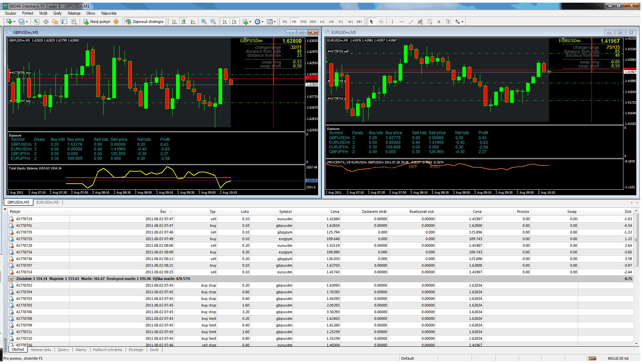
Task: Click the New Chart toolbar icon
Action: pyautogui.click(x=9, y=22)
